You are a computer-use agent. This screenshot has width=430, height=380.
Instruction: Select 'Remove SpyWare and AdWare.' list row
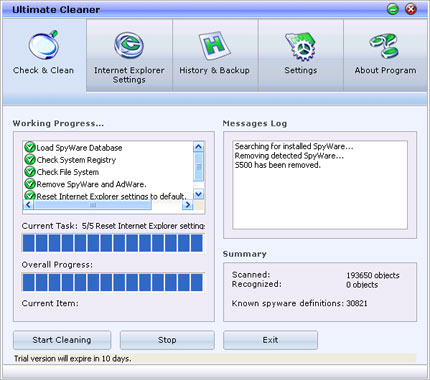[x=108, y=184]
